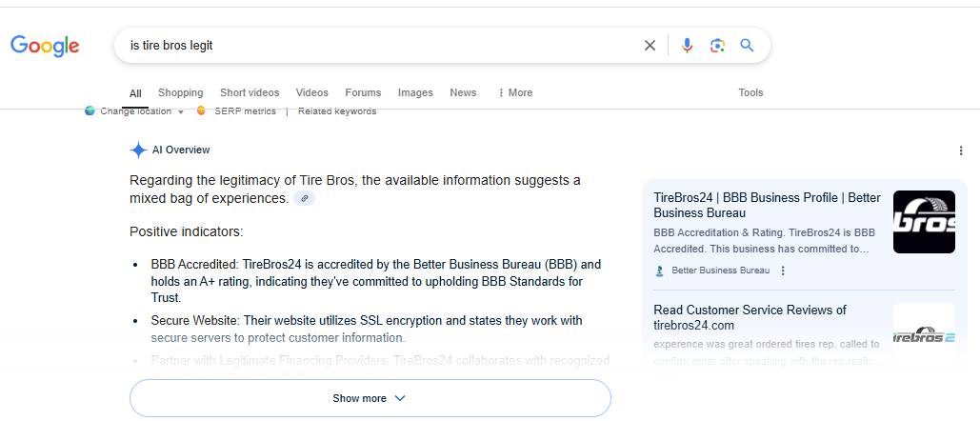Screen dimensions: 980x421
Task: Switch to the Images tab
Action: coord(415,92)
